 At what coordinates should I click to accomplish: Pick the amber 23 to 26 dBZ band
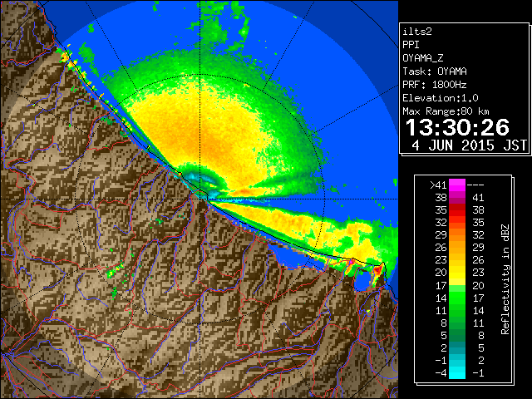457,260
